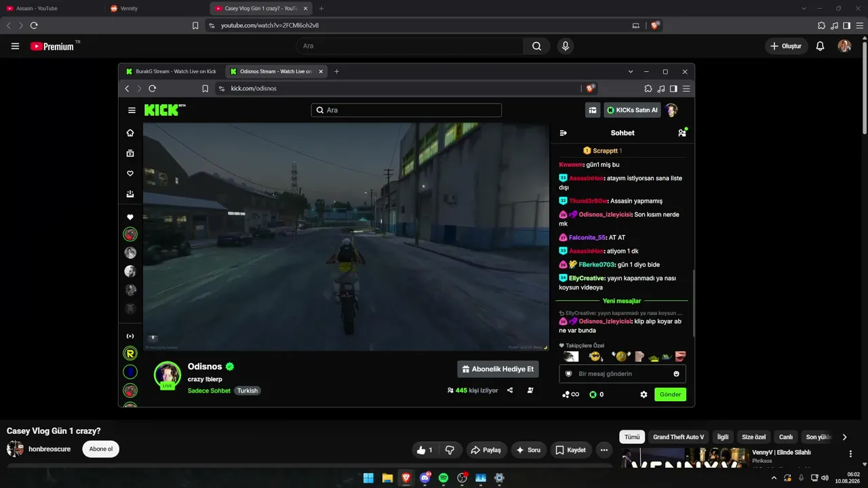Open options menu for VennyV recommended video
The width and height of the screenshot is (868, 488).
(850, 454)
